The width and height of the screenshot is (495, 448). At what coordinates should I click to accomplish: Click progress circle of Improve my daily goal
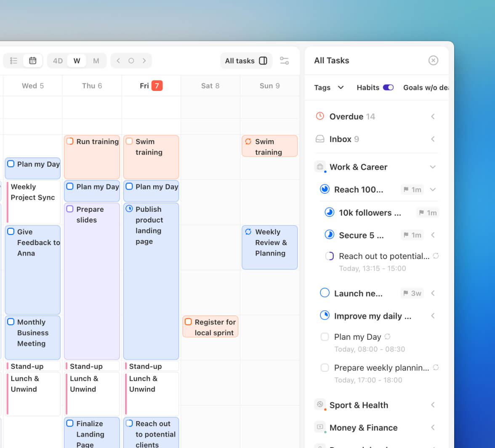(x=325, y=315)
